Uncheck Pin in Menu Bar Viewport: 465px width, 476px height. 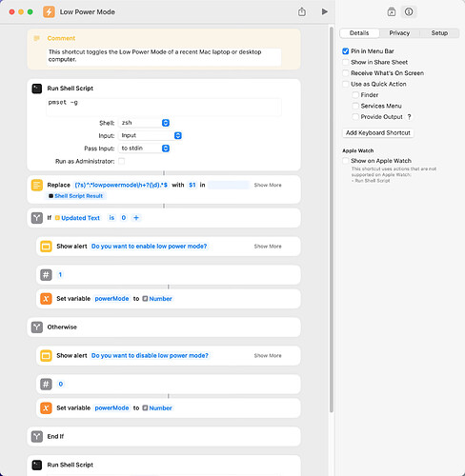coord(346,51)
